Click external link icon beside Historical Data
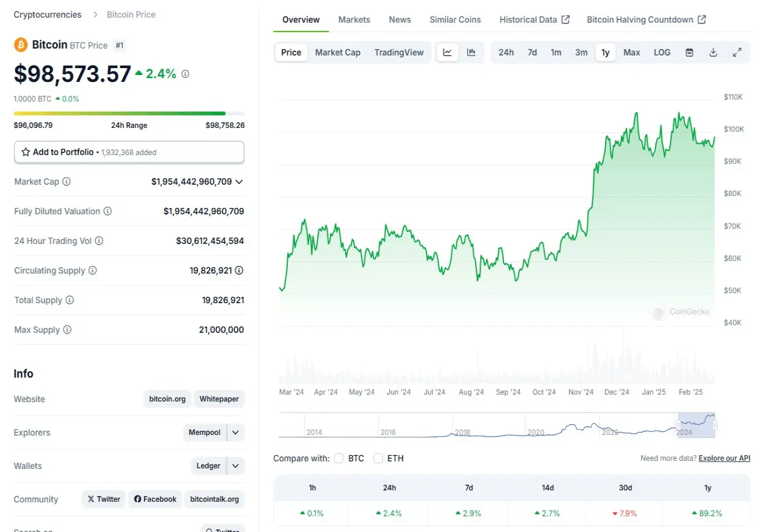The height and width of the screenshot is (532, 757). pos(566,20)
